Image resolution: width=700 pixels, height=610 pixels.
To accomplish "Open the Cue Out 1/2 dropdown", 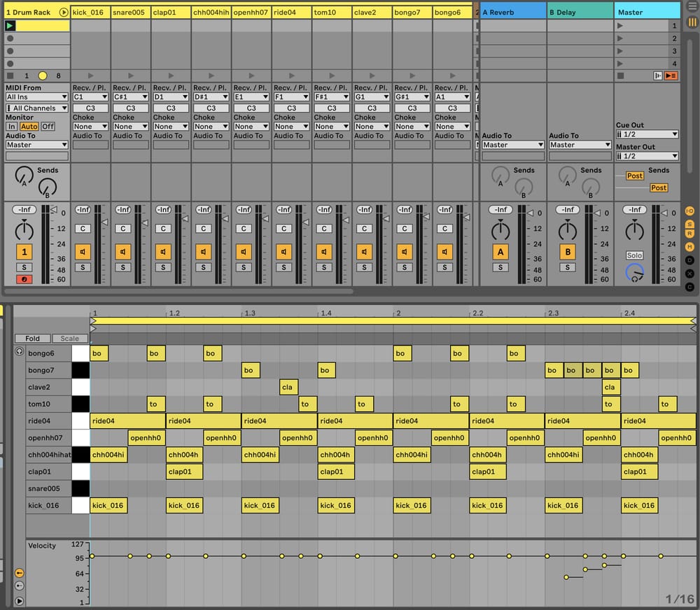I will coord(646,134).
